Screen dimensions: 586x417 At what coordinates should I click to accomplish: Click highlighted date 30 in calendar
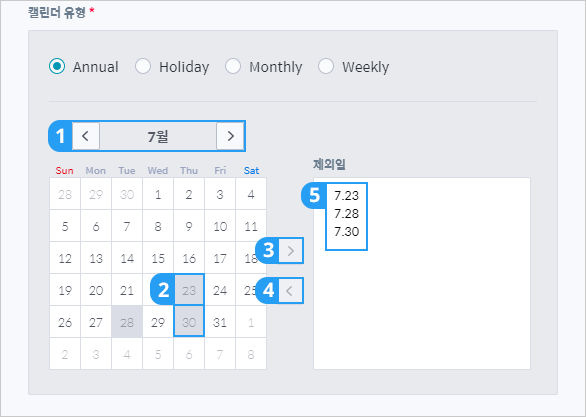[x=189, y=322]
